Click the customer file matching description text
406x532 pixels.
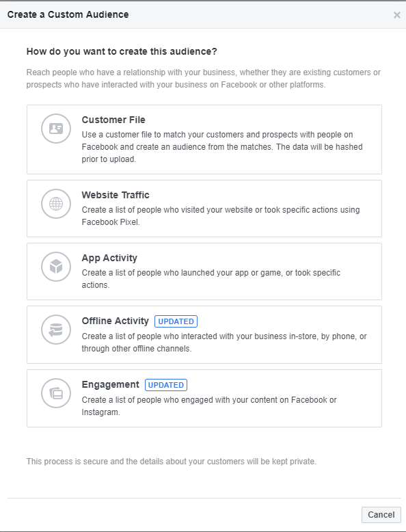[x=222, y=147]
